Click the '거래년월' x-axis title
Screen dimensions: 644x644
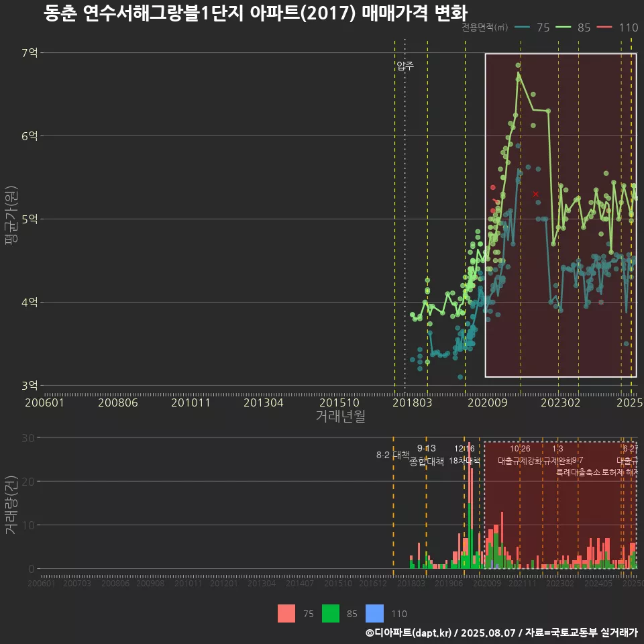(x=341, y=416)
